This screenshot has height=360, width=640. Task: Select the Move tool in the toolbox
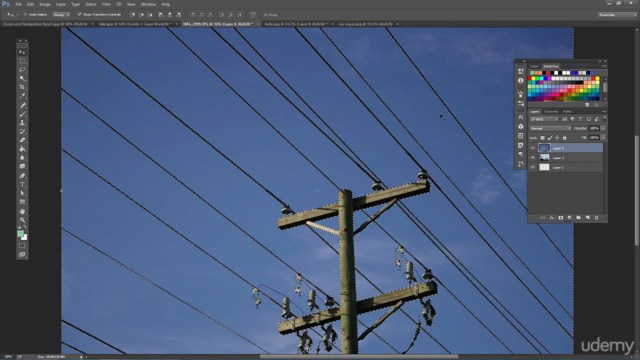(22, 52)
